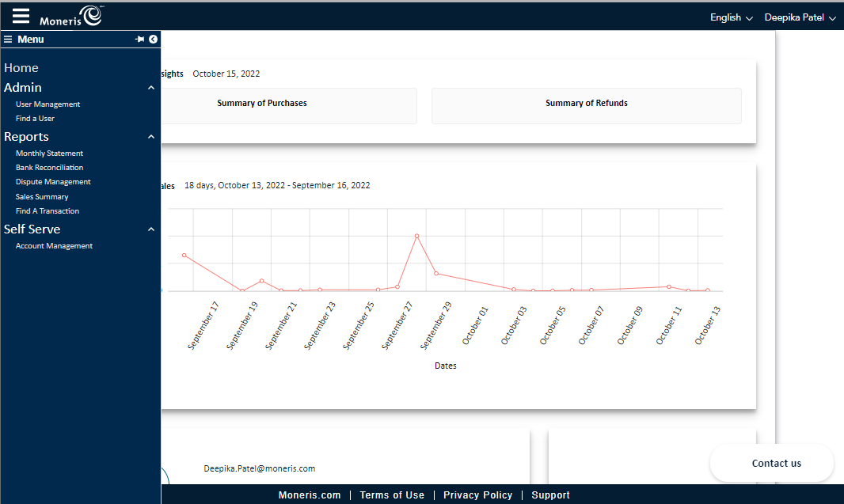
Task: Open the Privacy Policy footer link
Action: click(x=477, y=495)
